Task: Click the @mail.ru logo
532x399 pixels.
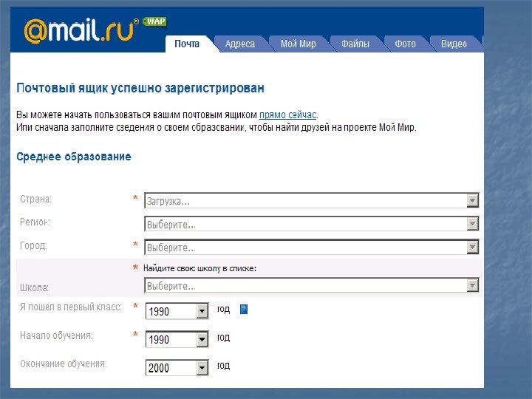Action: 81,30
